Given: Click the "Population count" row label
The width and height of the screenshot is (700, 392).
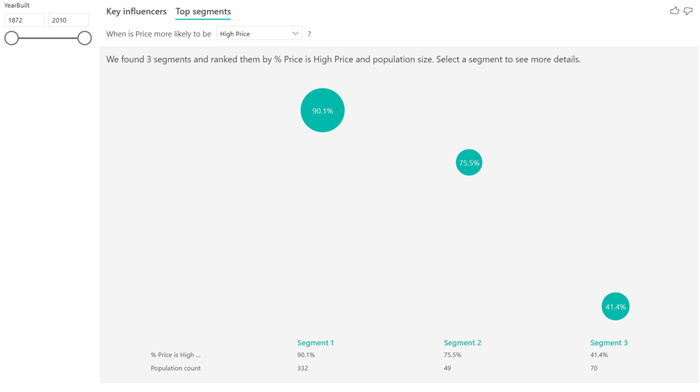Looking at the screenshot, I should coord(175,368).
